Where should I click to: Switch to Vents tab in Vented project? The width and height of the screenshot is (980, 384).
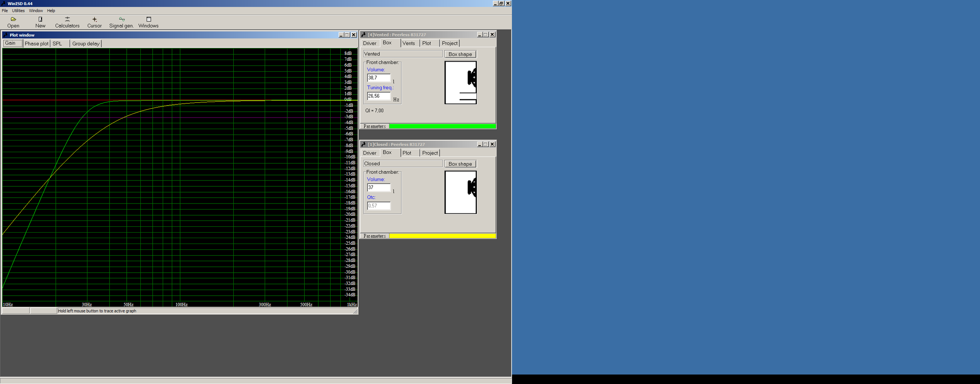[x=408, y=43]
